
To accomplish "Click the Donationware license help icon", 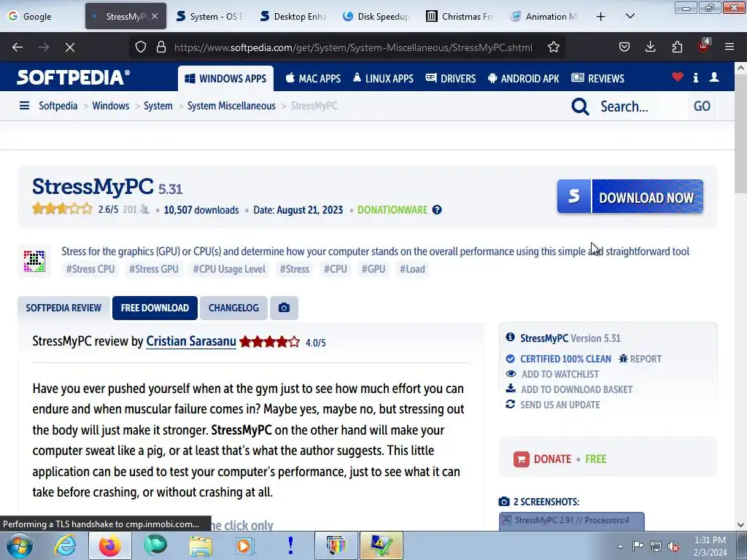I will 437,210.
